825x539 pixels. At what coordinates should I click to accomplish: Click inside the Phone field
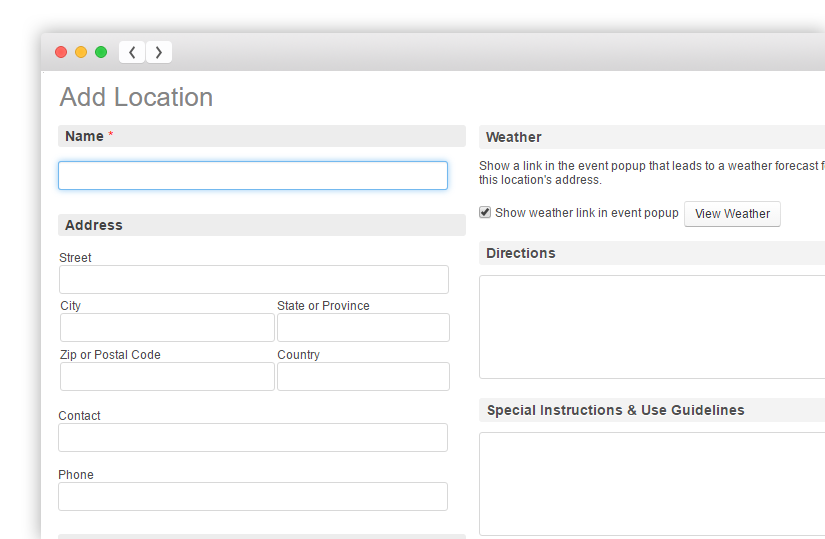coord(252,497)
